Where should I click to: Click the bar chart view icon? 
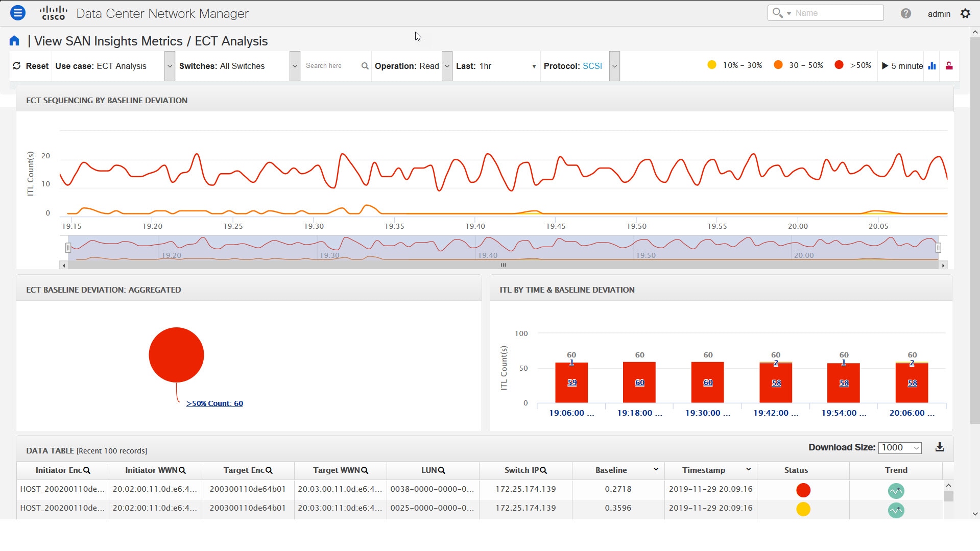click(x=932, y=66)
